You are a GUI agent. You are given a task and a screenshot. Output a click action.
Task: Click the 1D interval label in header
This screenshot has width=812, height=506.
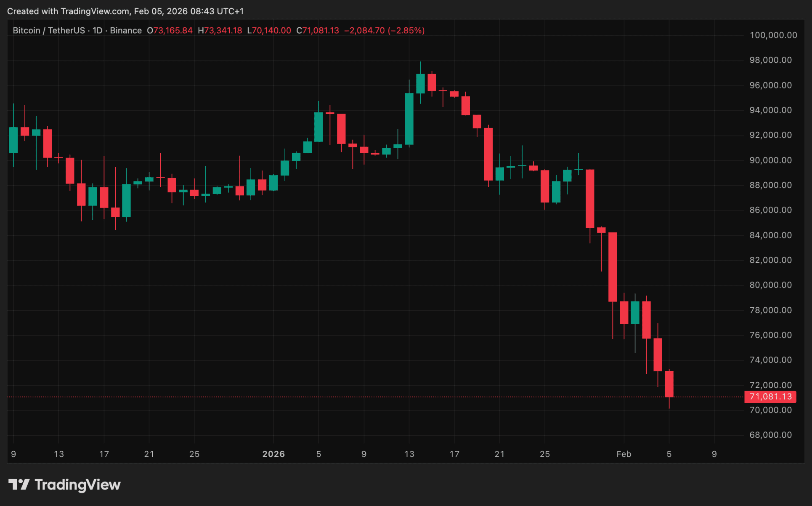[x=97, y=31]
